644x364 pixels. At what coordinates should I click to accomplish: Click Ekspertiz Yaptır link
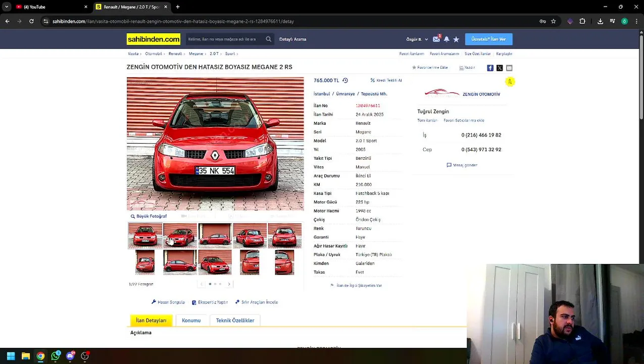click(210, 302)
